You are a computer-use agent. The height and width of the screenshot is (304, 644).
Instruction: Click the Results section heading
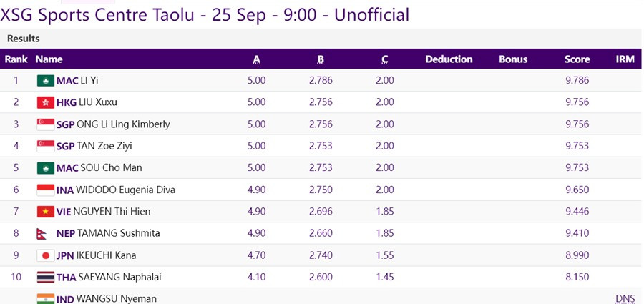click(24, 38)
